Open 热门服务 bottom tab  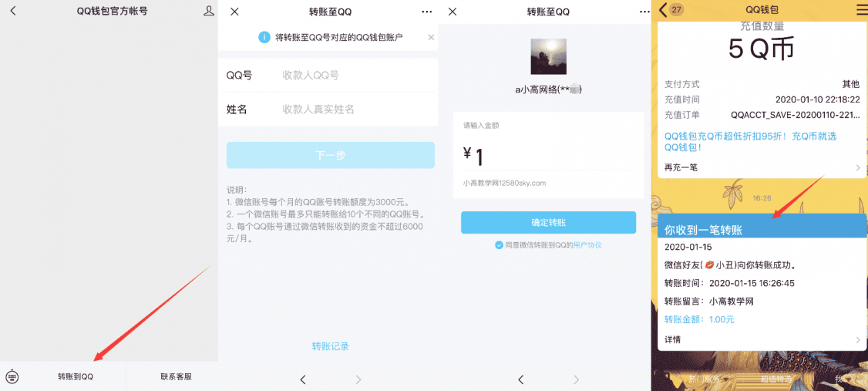(705, 379)
